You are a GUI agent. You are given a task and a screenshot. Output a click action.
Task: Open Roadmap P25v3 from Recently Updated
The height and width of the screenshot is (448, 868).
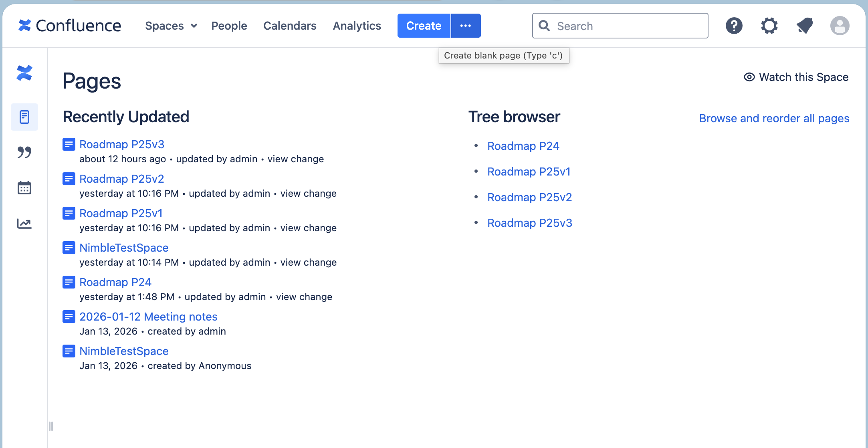point(122,144)
